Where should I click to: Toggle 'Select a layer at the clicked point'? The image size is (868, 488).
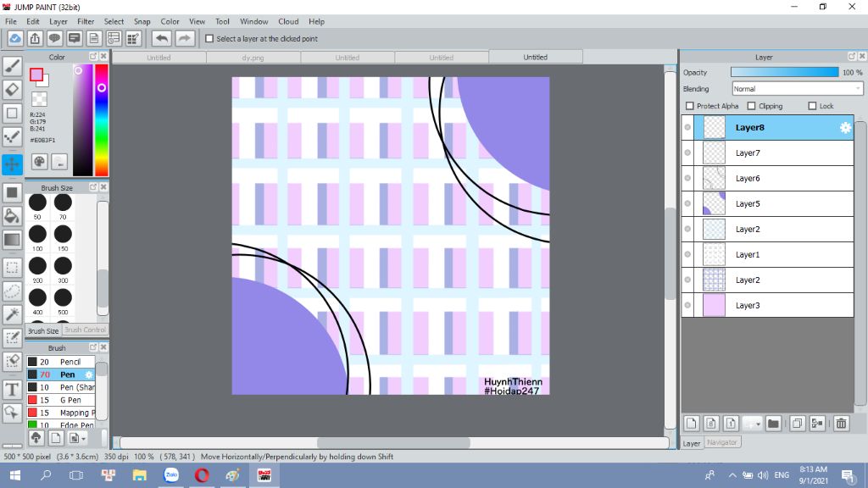coord(209,39)
